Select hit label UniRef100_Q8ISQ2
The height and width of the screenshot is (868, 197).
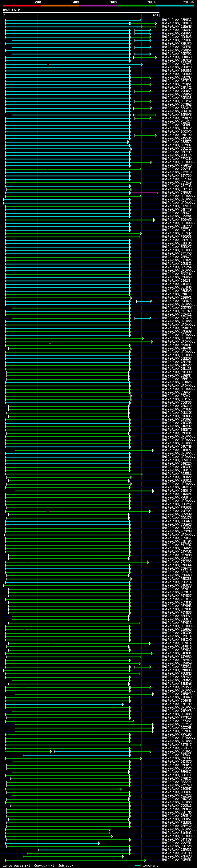pos(177,233)
